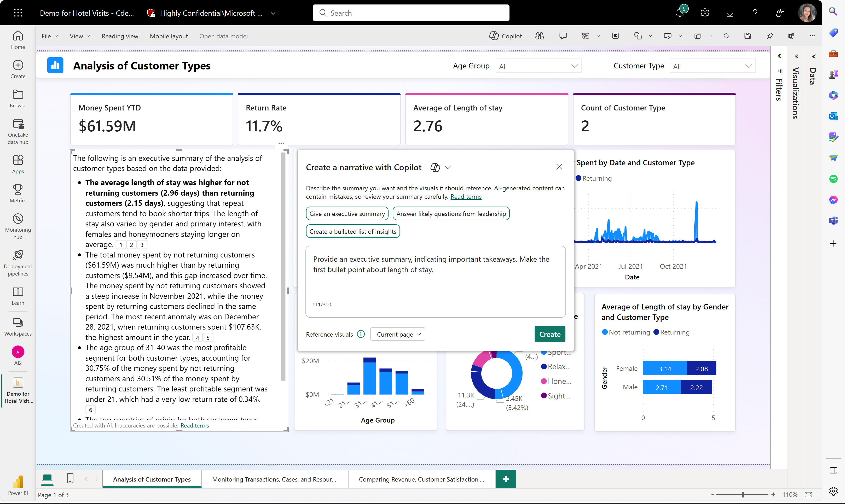Click the binoculars Explore icon
This screenshot has width=845, height=504.
[x=539, y=36]
